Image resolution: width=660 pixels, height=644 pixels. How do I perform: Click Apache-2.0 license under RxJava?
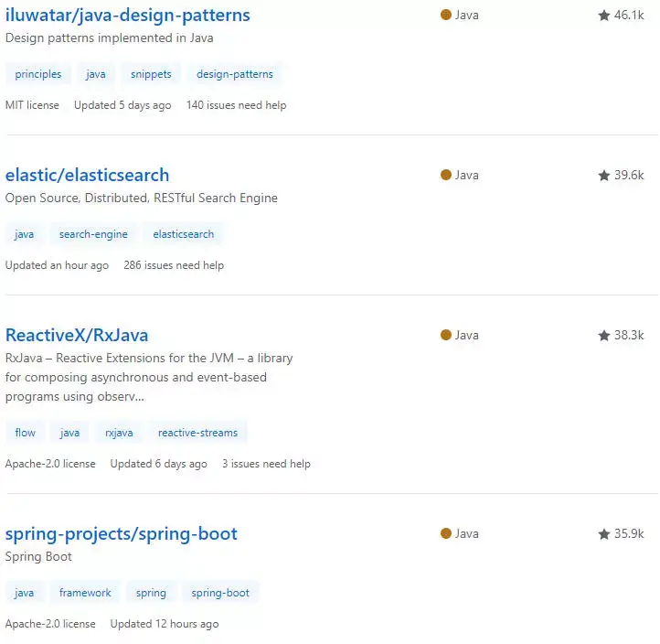pyautogui.click(x=50, y=463)
